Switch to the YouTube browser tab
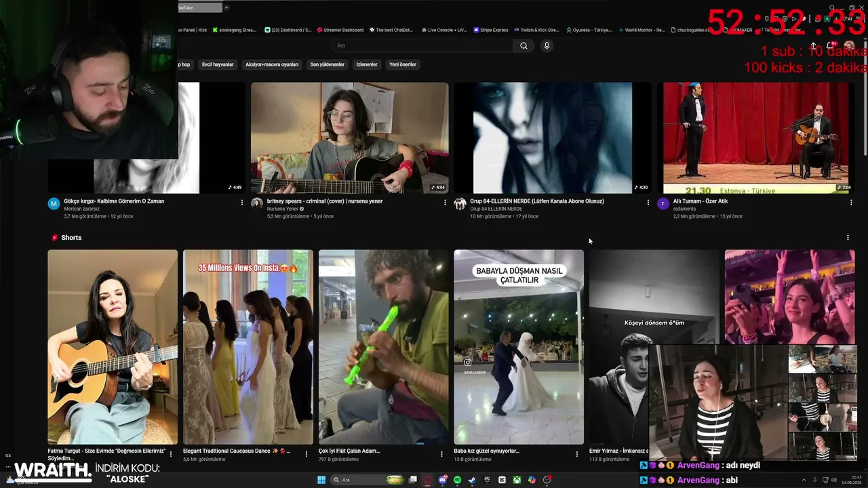 click(x=199, y=7)
